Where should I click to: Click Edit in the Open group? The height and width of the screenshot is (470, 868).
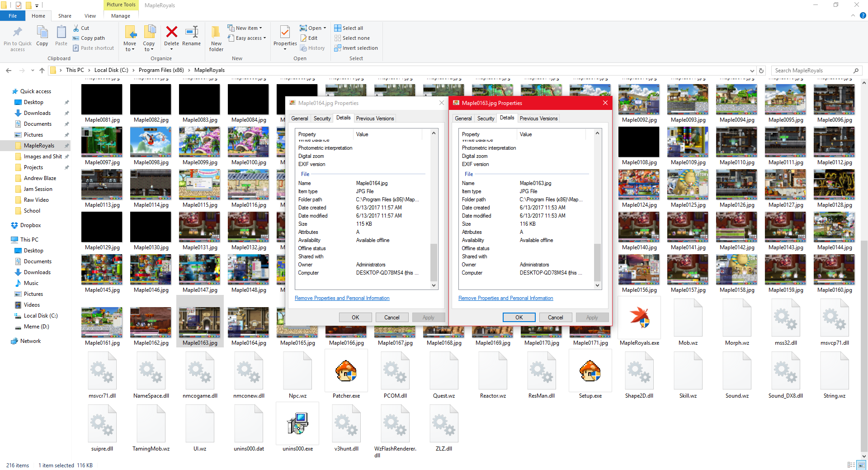(x=308, y=38)
